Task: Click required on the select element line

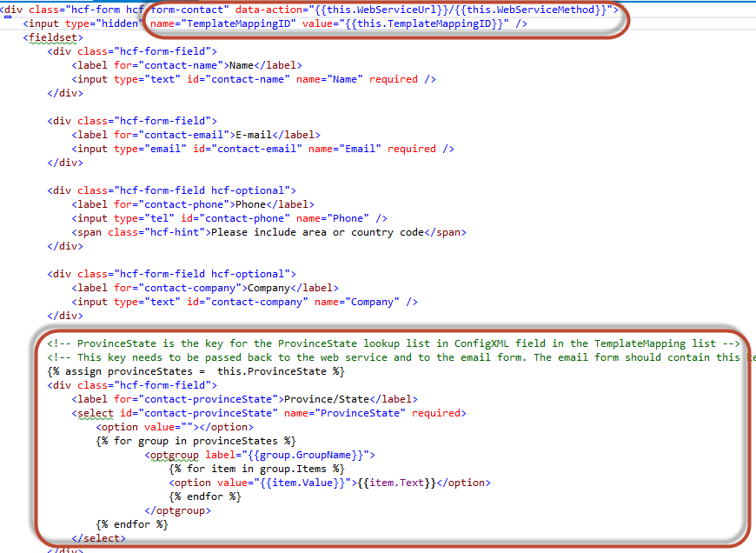Action: (436, 413)
